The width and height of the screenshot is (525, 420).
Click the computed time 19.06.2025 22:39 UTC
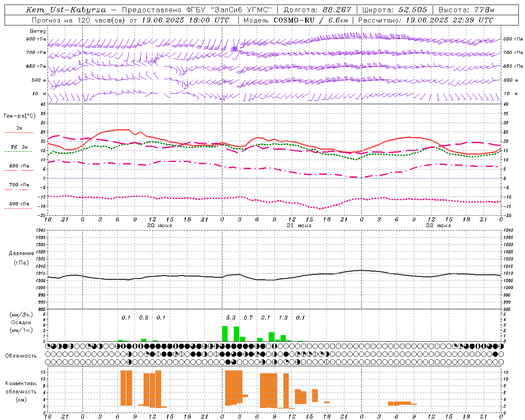tap(450, 20)
